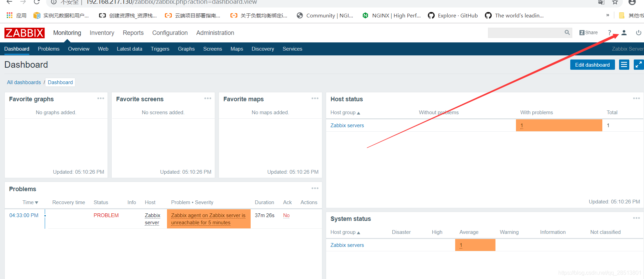This screenshot has width=644, height=279.
Task: Open System status widget options menu
Action: 636,218
